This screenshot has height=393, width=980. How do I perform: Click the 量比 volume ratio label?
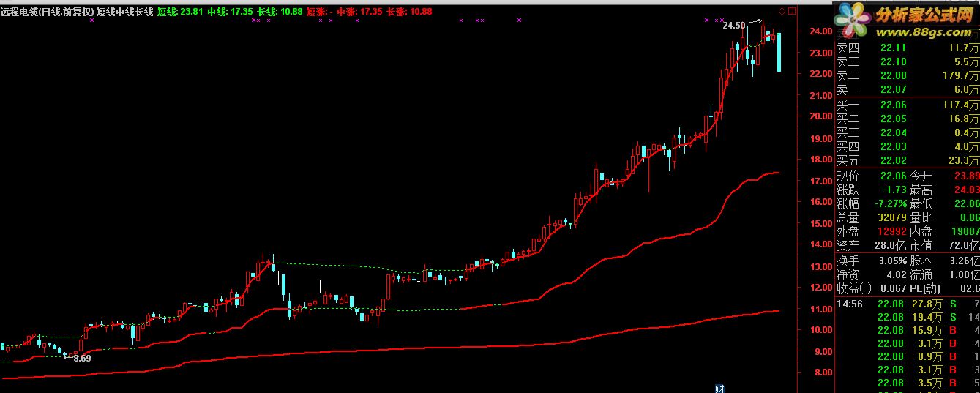pyautogui.click(x=921, y=217)
